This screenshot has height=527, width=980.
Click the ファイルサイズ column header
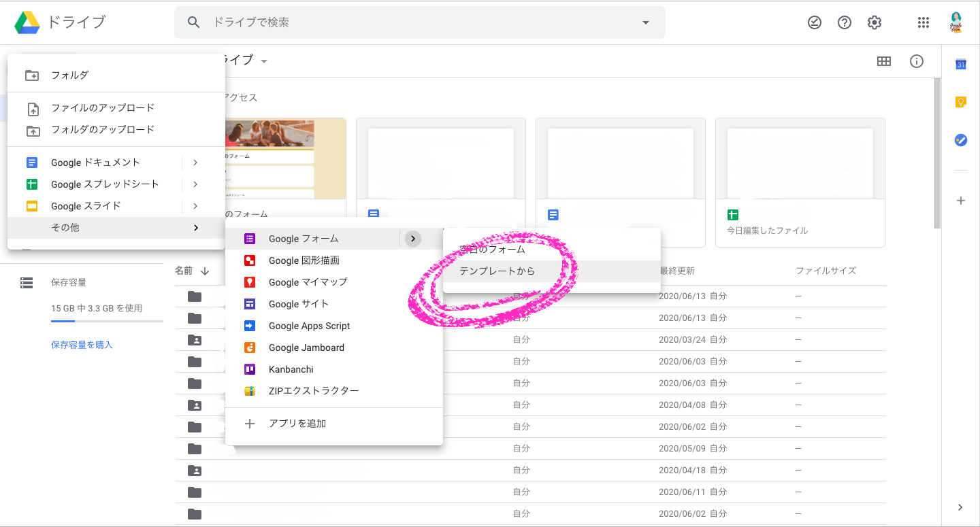[x=826, y=271]
